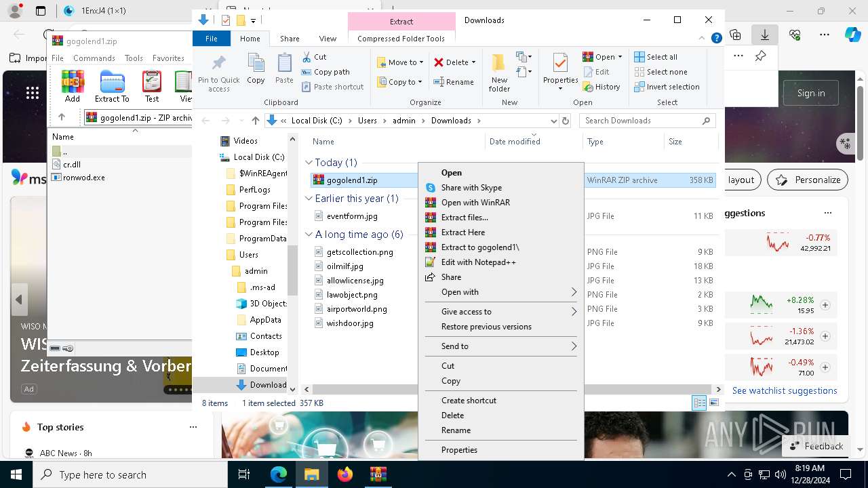
Task: Click Send to in context menu
Action: [500, 346]
